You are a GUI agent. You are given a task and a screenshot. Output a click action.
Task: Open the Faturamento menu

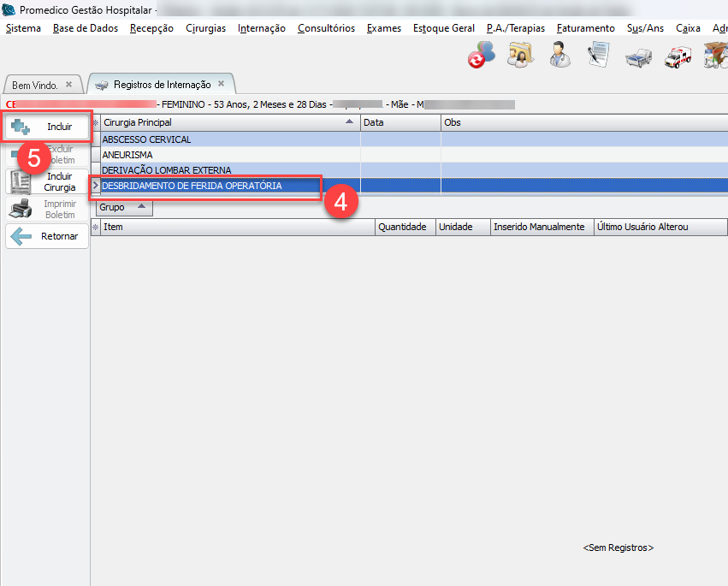point(585,28)
